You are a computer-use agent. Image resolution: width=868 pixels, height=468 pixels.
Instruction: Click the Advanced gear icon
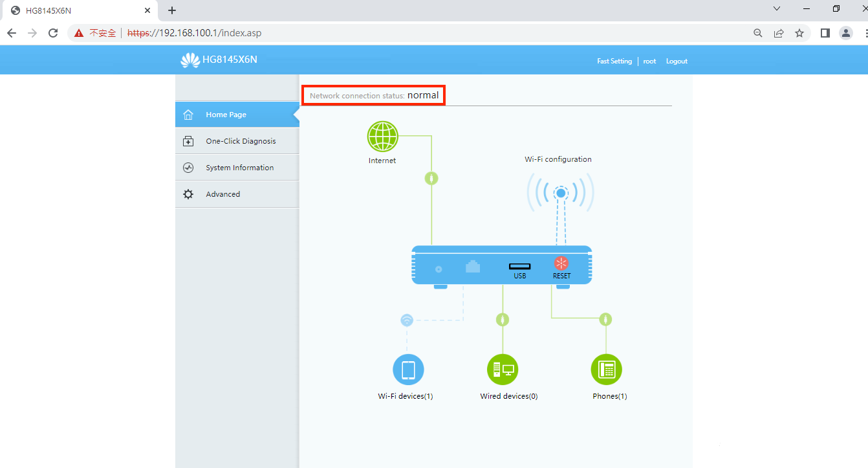(188, 194)
